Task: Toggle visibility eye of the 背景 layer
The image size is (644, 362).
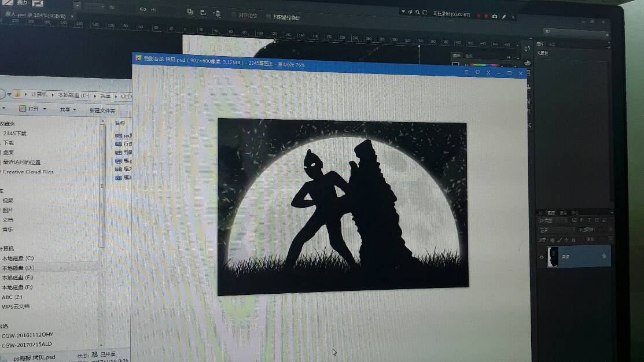Action: coord(542,257)
